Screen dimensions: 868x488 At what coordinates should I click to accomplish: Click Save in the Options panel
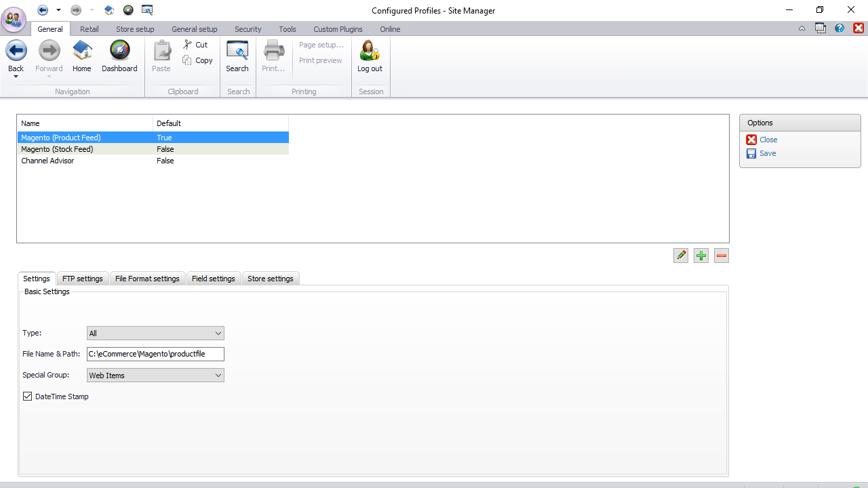click(768, 153)
